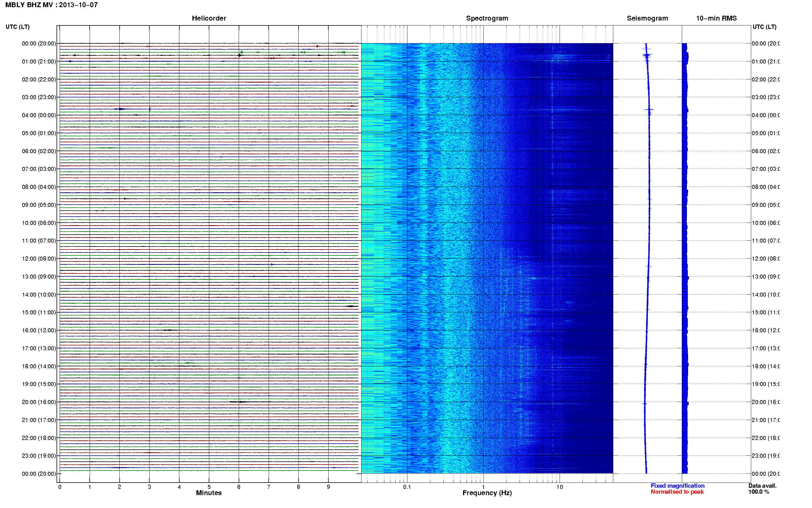This screenshot has height=508, width=812.
Task: Click the 0.1 frequency tick label
Action: click(x=407, y=487)
